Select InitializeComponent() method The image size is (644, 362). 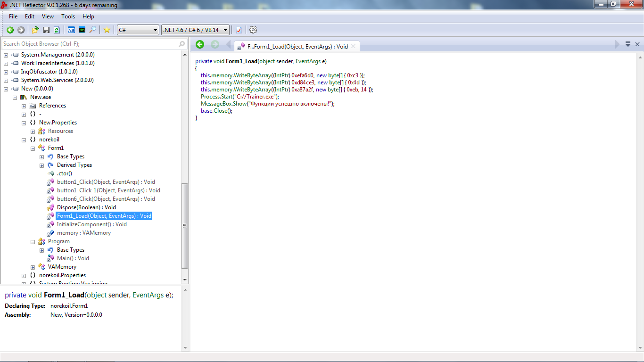click(91, 224)
